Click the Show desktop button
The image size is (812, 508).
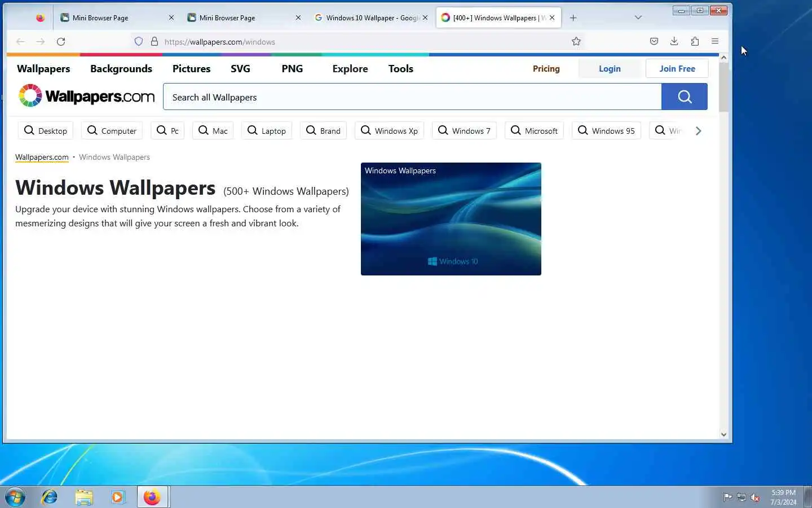click(x=807, y=497)
